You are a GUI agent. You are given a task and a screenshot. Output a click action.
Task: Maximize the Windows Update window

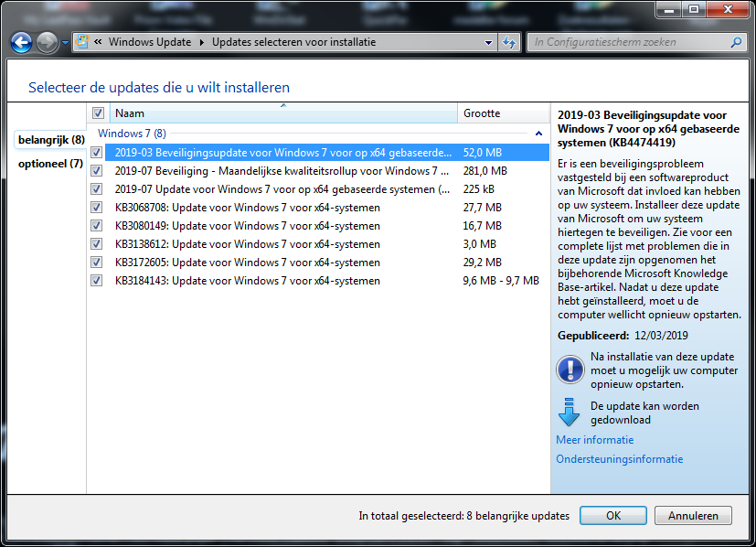pyautogui.click(x=694, y=10)
